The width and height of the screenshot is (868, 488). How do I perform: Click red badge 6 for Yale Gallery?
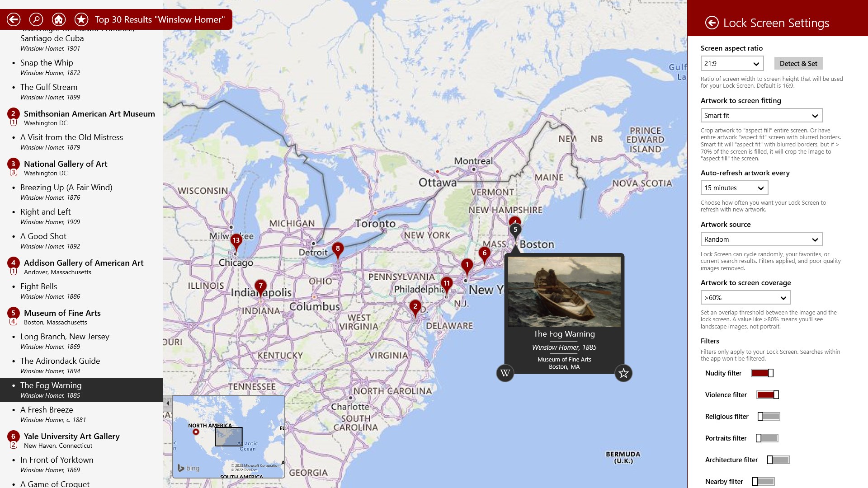[13, 436]
